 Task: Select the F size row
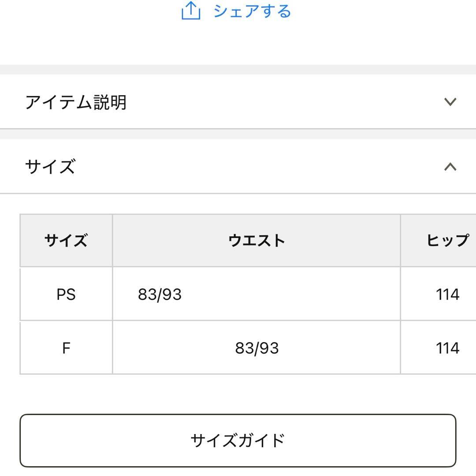[238, 348]
